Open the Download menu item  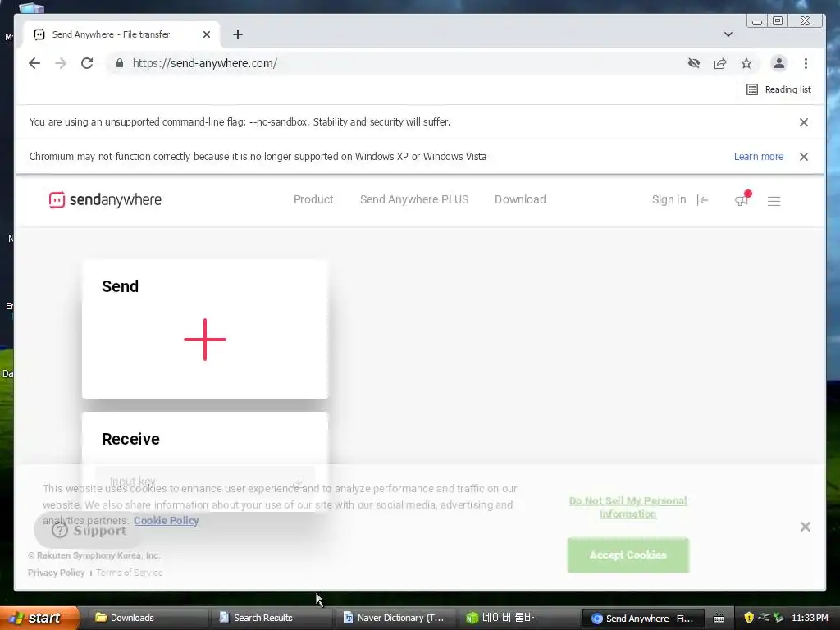[x=520, y=199]
